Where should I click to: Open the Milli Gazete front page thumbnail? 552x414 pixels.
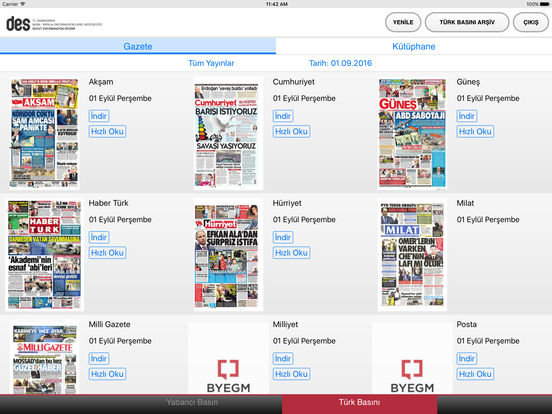coord(44,358)
